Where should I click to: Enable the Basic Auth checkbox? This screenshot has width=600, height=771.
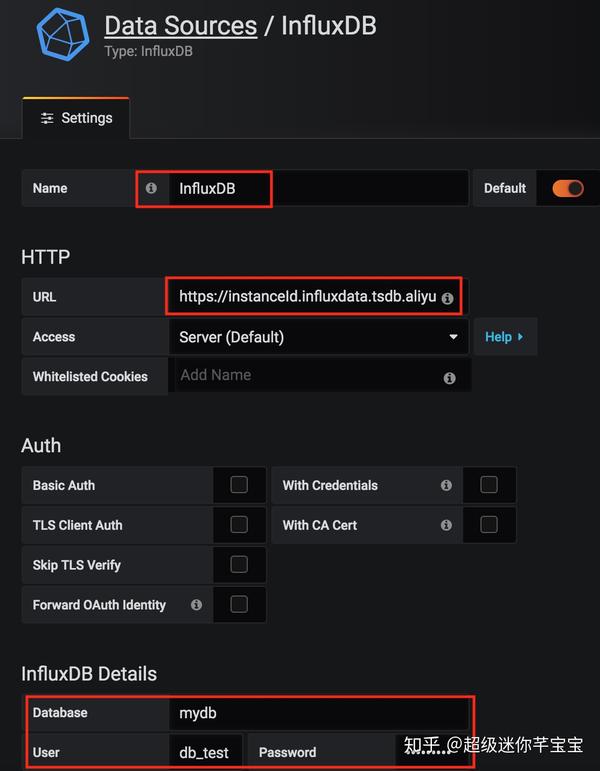tap(239, 485)
